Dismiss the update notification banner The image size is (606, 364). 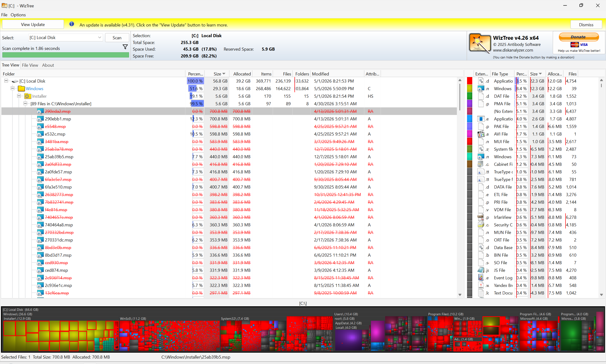click(x=586, y=25)
